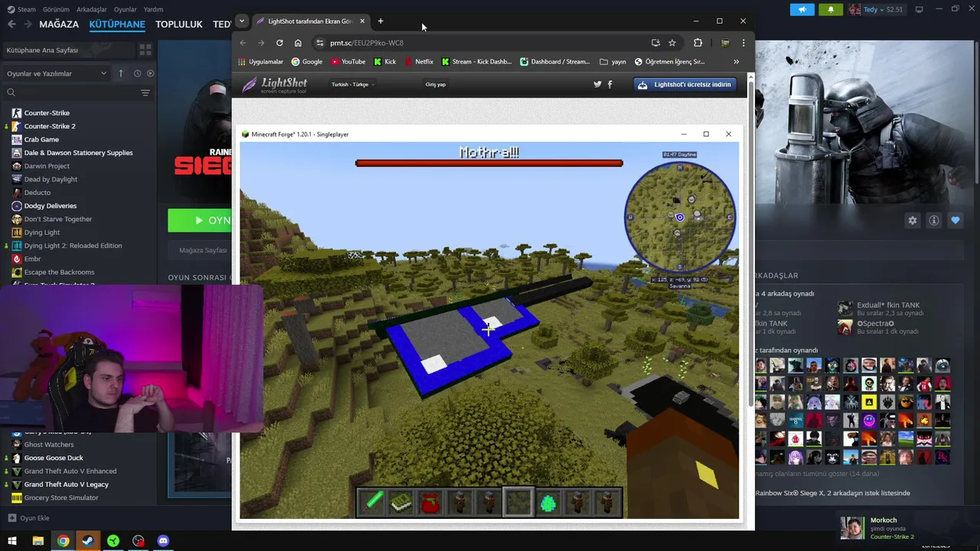Open Arkadaşlar menu
The height and width of the screenshot is (551, 980).
click(92, 9)
